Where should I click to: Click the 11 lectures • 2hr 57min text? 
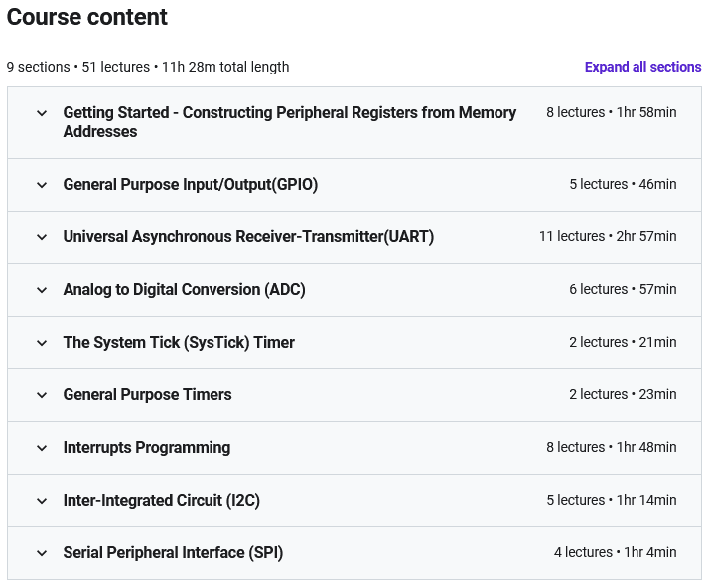pos(608,236)
